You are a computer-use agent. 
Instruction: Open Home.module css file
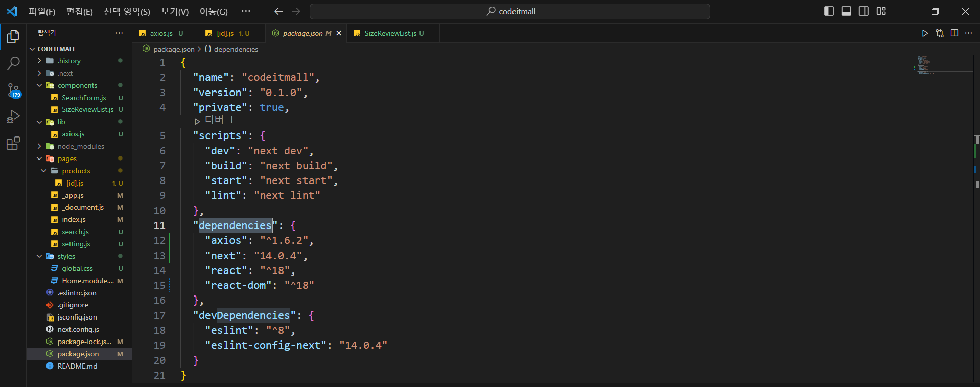pyautogui.click(x=79, y=281)
